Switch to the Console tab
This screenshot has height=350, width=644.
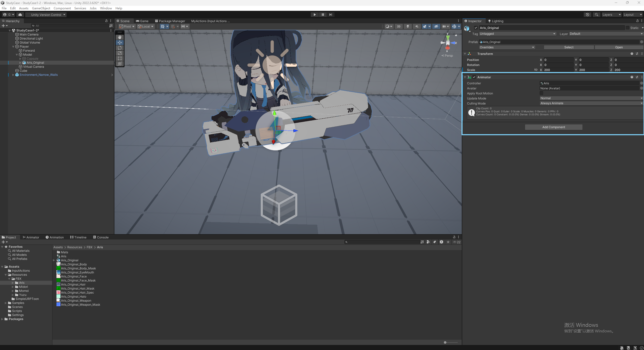(101, 237)
